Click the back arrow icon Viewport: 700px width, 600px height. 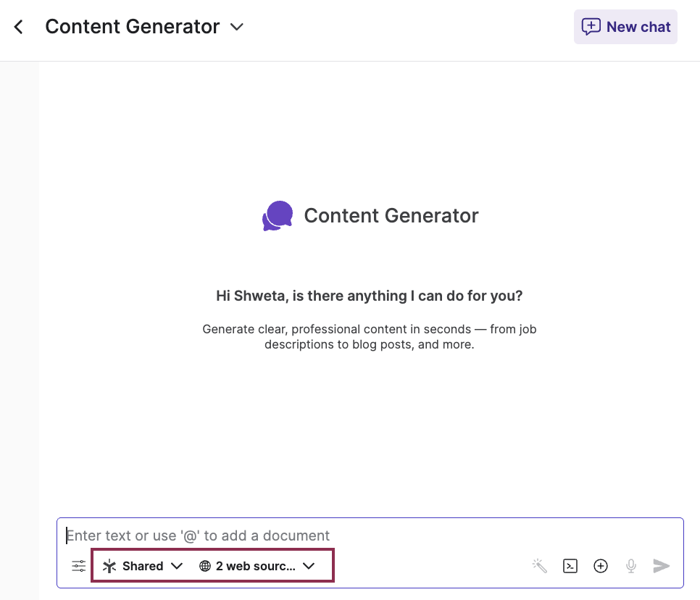coord(19,28)
